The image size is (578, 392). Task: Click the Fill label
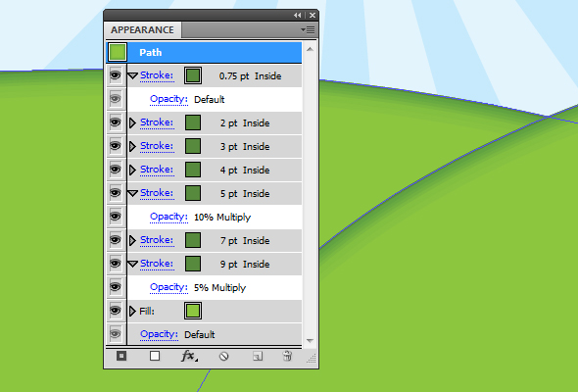pos(147,312)
